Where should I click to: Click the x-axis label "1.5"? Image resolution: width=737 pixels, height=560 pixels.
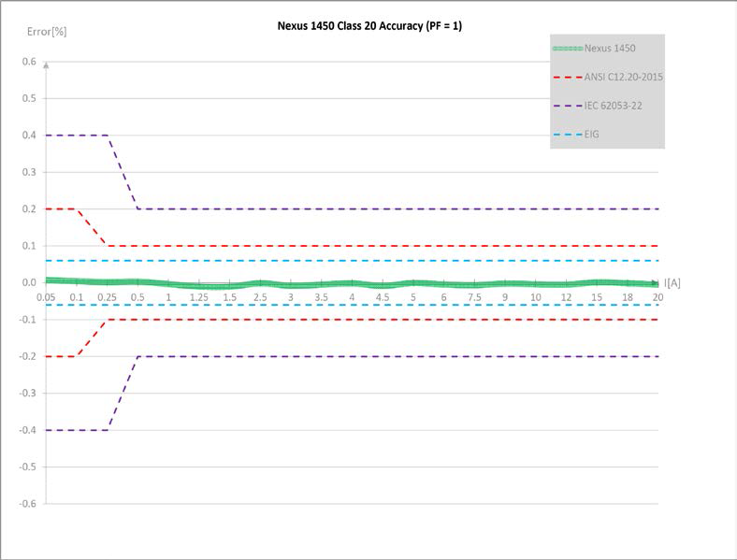(x=229, y=297)
